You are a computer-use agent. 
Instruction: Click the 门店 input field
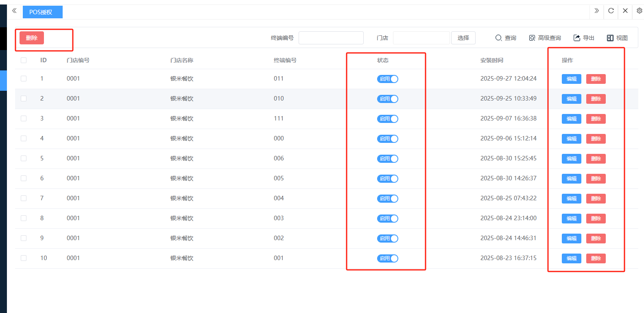point(421,38)
